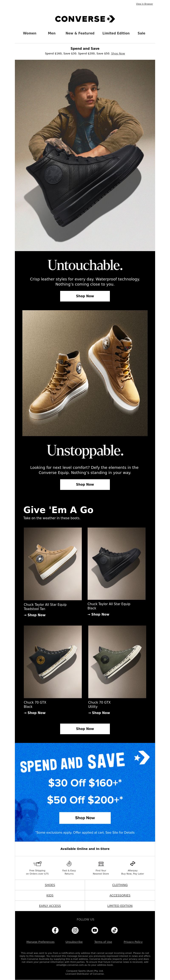Open the black leather boot hero image
This screenshot has width=170, height=980.
(85, 155)
